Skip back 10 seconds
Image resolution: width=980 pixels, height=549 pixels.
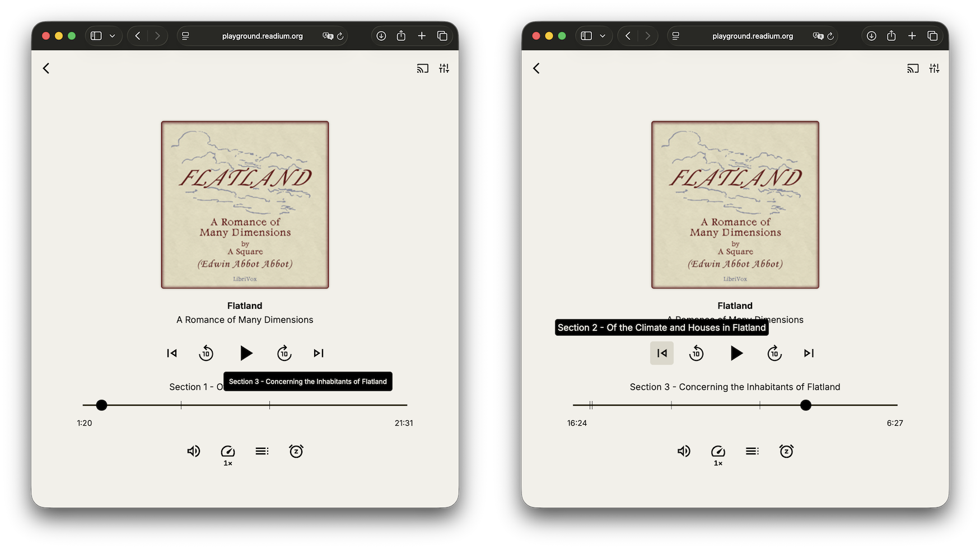[x=206, y=353]
